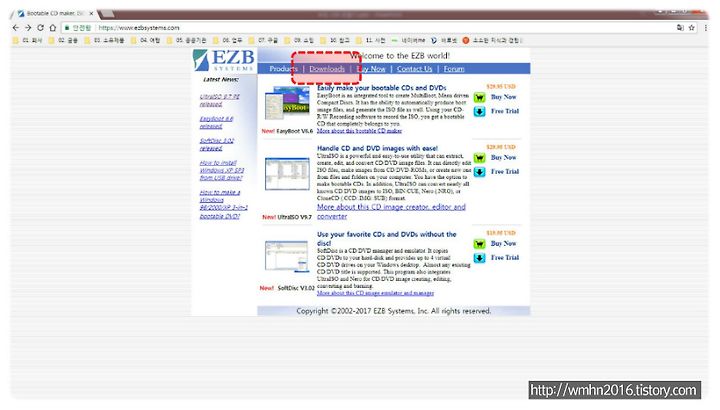Screen dimensions: 720x410
Task: Open 'Handle CD and DVD images with ease!' heading
Action: click(377, 148)
